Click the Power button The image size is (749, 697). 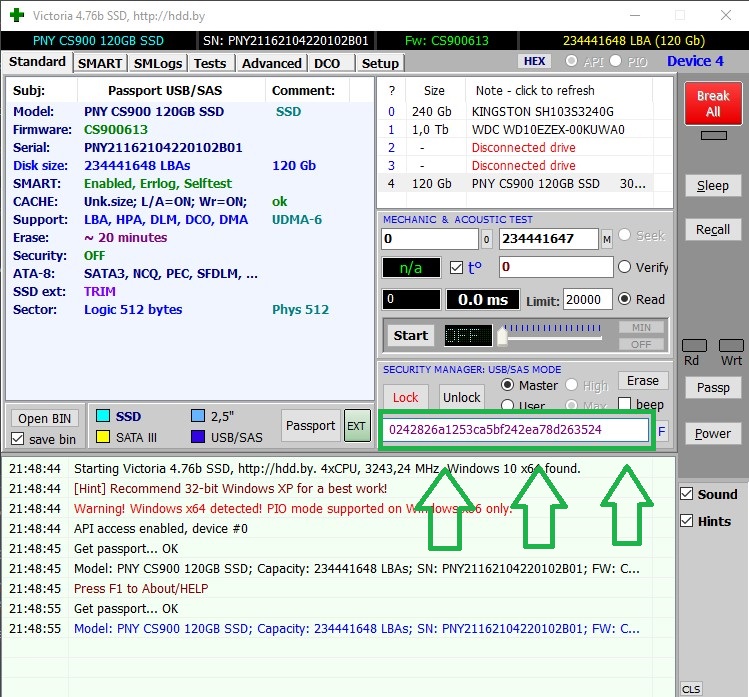[x=713, y=433]
